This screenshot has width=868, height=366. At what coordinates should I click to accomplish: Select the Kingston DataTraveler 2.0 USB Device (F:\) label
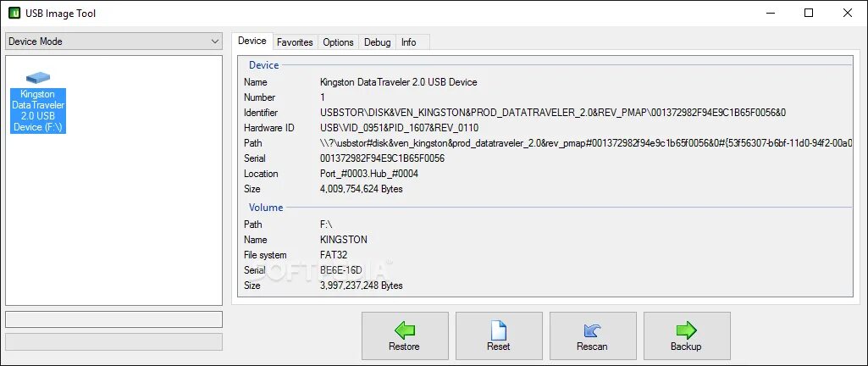pos(38,111)
